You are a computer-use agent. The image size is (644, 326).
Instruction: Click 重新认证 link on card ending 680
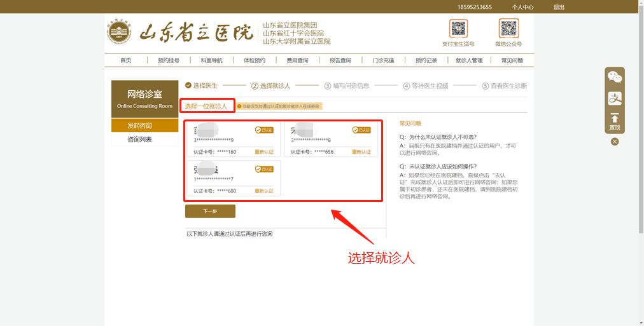(x=264, y=191)
